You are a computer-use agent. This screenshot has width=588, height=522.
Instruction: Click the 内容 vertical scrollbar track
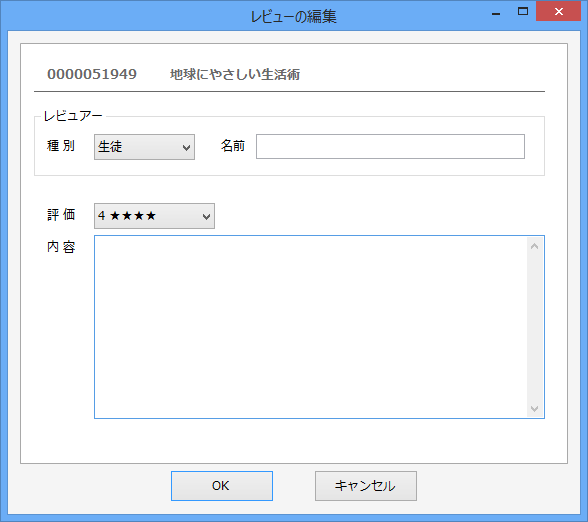[x=534, y=327]
